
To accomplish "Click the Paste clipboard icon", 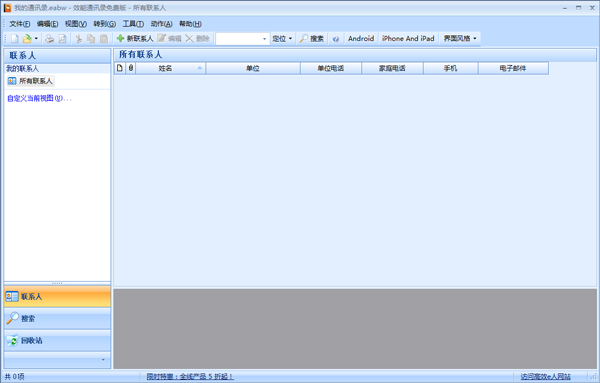I will pos(104,39).
